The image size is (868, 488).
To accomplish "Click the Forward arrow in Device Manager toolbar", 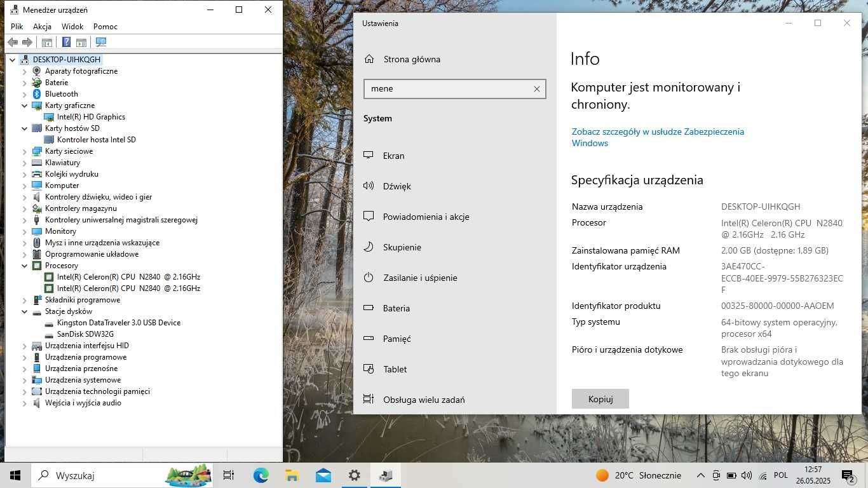I will [27, 43].
